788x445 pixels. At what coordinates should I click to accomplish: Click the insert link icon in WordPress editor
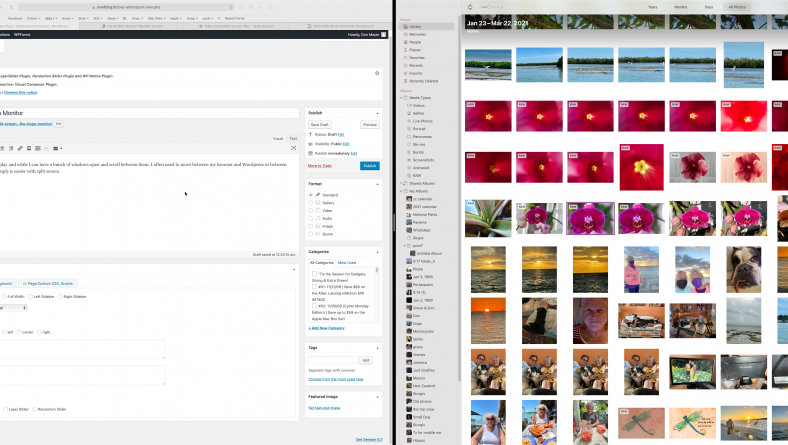(x=20, y=148)
